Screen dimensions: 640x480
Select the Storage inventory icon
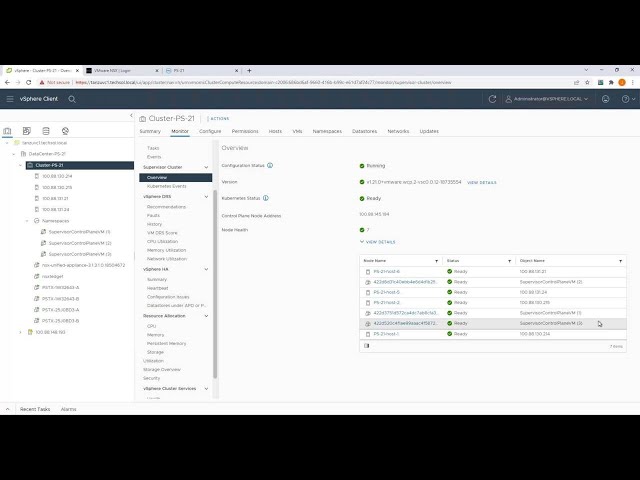click(x=46, y=131)
